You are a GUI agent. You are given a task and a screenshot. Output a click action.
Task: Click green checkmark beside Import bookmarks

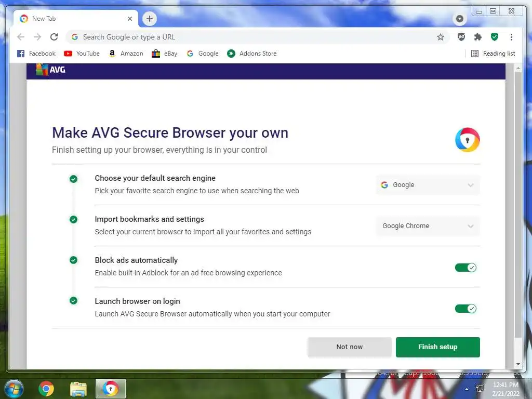73,220
